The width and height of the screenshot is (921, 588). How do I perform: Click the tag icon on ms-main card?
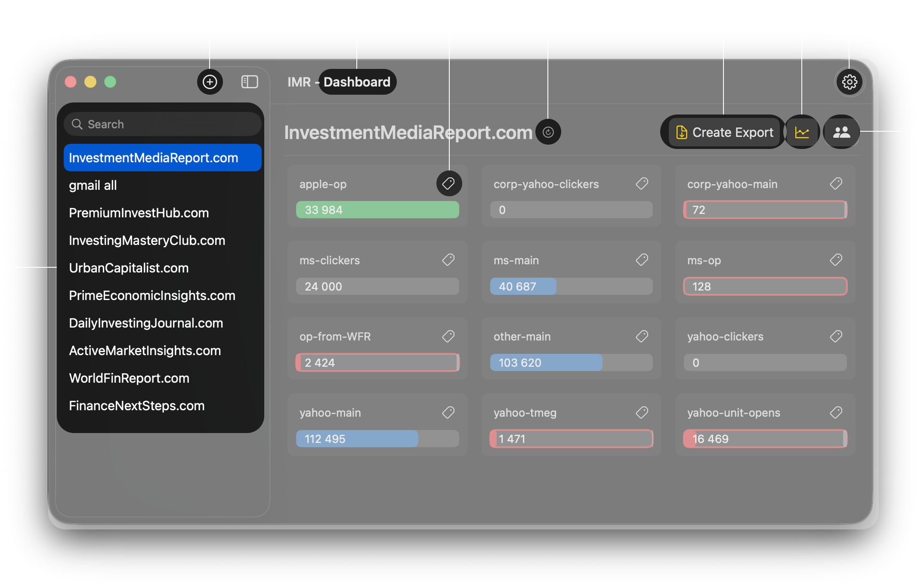click(642, 260)
